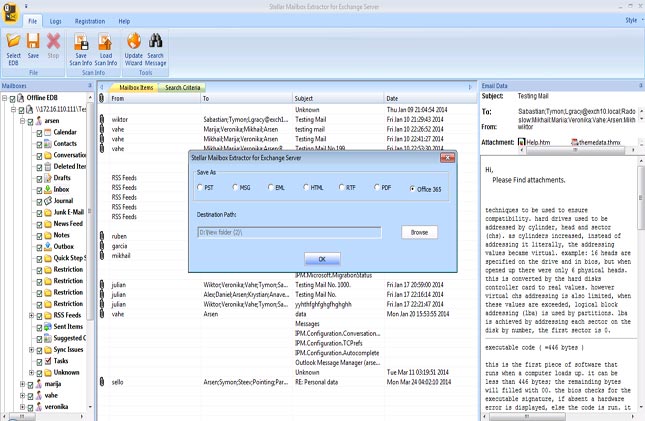The width and height of the screenshot is (645, 421).
Task: Click the themedata.thmx attachment icon
Action: [x=575, y=142]
